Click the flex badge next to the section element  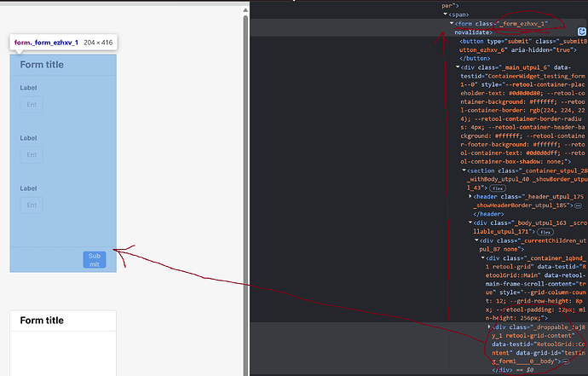click(x=498, y=188)
